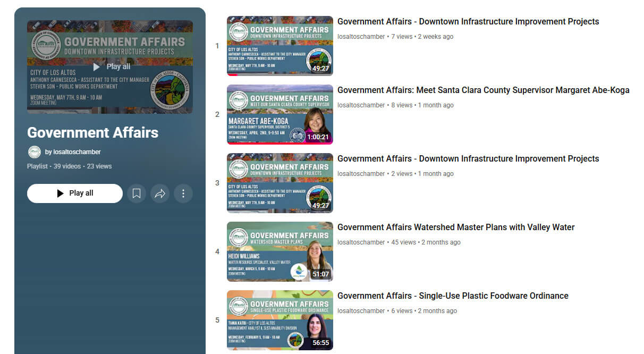
Task: Click '8 views • 1 month ago' text
Action: pos(422,105)
